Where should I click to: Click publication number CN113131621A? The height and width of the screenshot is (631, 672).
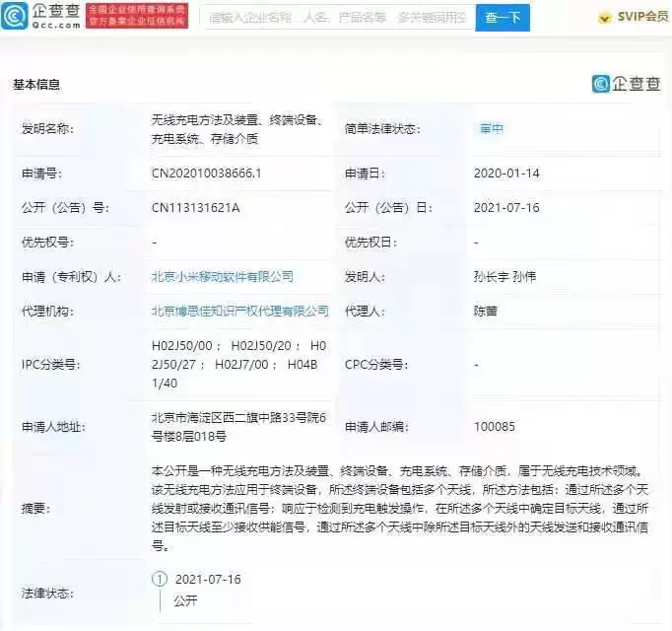[195, 208]
